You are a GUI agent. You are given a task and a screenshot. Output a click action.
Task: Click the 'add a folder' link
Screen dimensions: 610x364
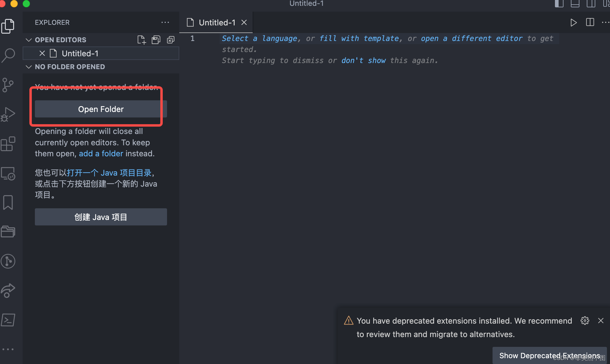pos(101,154)
